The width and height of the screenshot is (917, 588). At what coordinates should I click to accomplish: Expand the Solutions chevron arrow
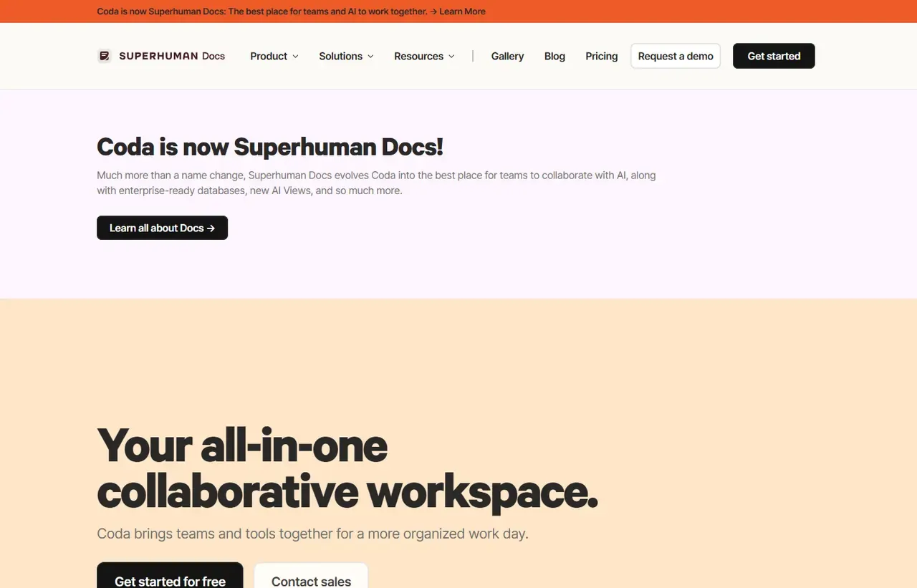pos(370,57)
